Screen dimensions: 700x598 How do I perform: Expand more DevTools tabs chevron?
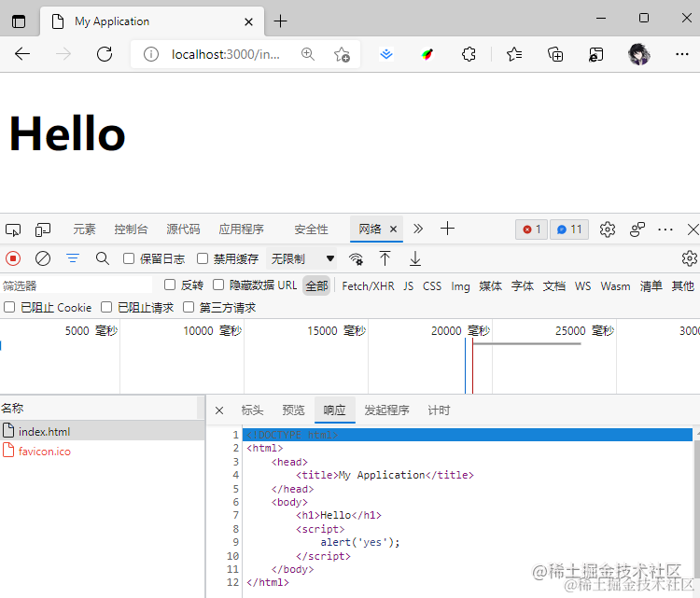pyautogui.click(x=418, y=229)
